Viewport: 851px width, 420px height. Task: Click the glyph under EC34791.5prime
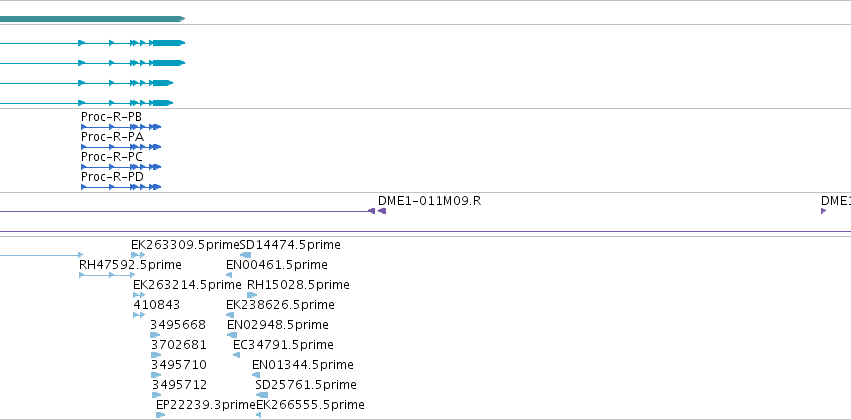click(x=236, y=355)
